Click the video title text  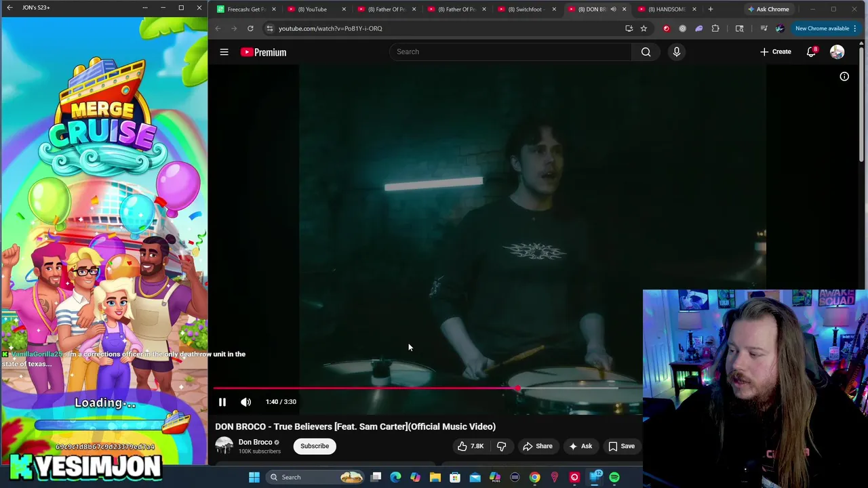coord(355,426)
